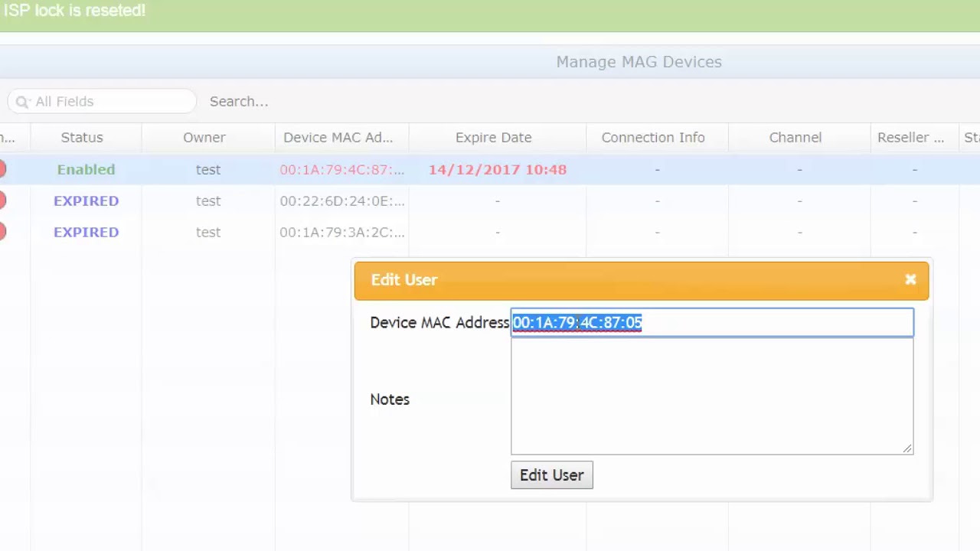Click owner test in Enabled row

pos(207,169)
